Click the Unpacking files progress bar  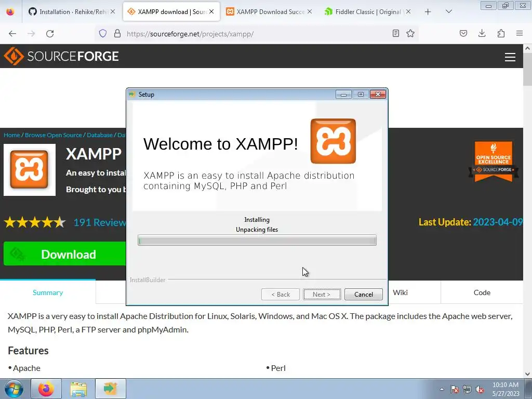(x=257, y=240)
